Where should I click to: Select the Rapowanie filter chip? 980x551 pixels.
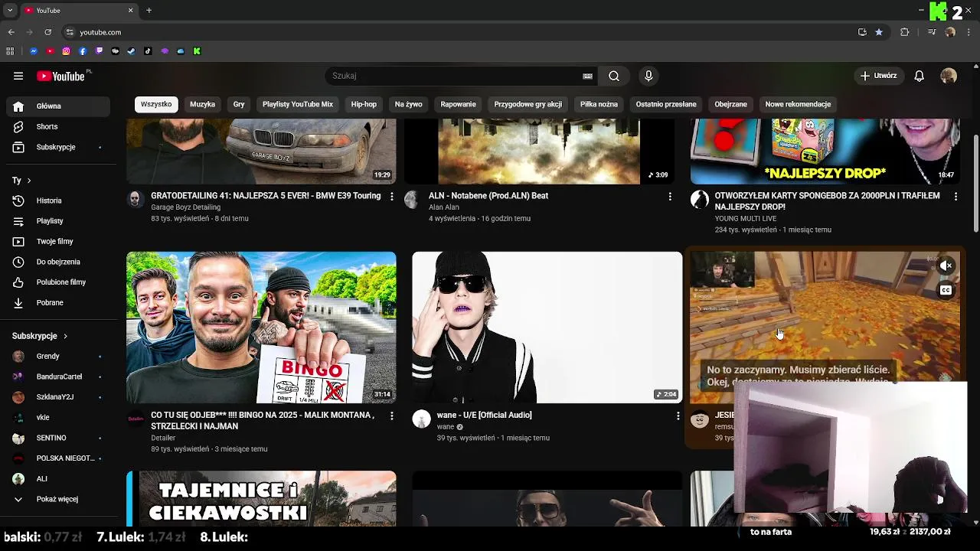[458, 104]
